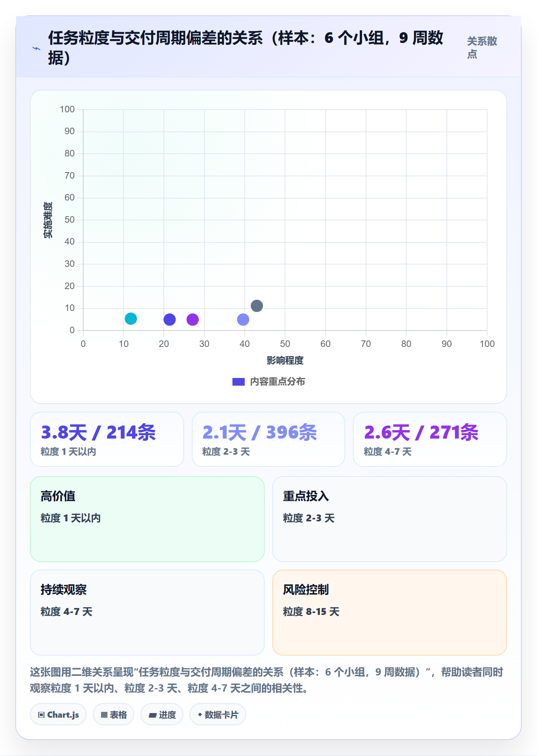Select the 风险控制 quadrant card

(x=390, y=613)
